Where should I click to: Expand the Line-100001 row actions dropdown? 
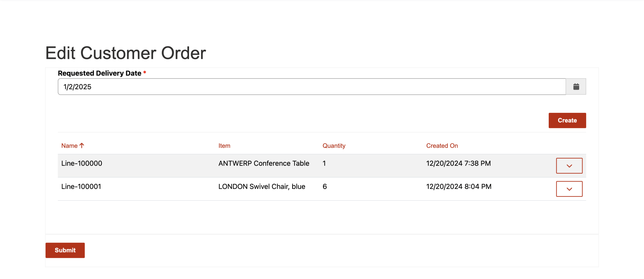pos(569,189)
